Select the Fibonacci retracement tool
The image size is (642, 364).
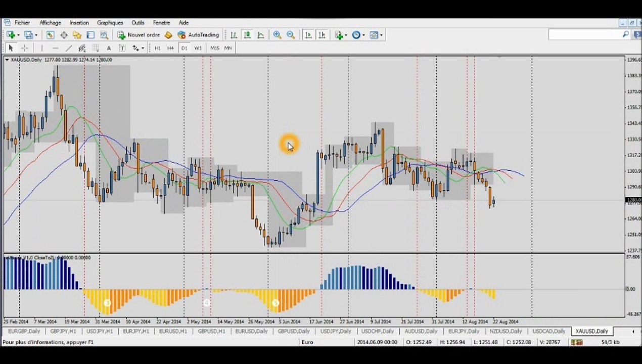coord(95,48)
